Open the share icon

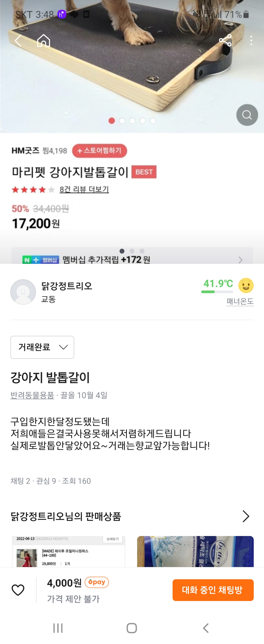pos(225,41)
